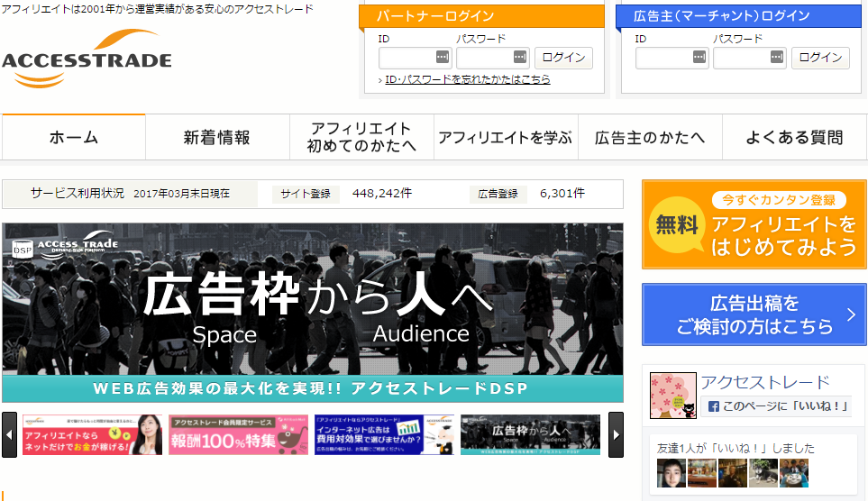Click the アクセストレード Facebook page title
This screenshot has width=868, height=501.
[765, 382]
